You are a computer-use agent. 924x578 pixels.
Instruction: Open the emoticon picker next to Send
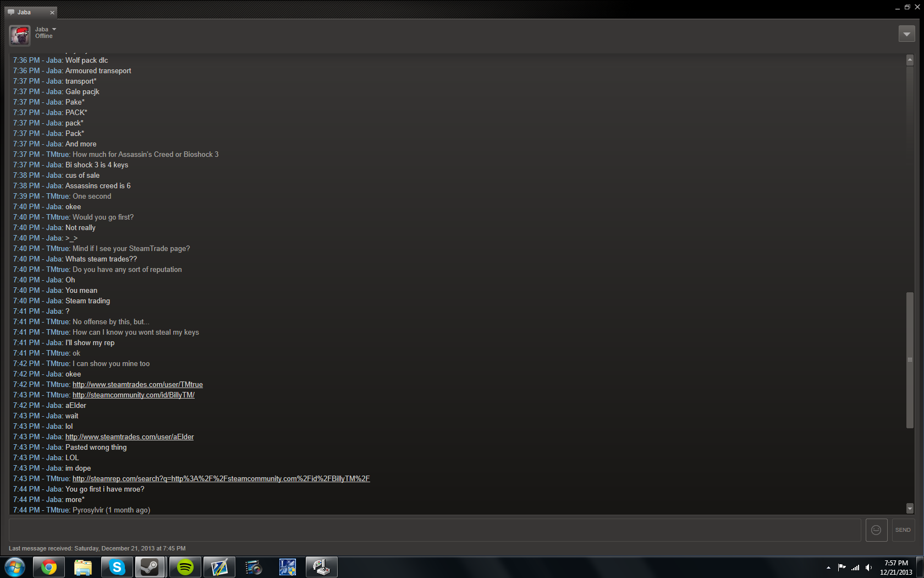tap(876, 530)
